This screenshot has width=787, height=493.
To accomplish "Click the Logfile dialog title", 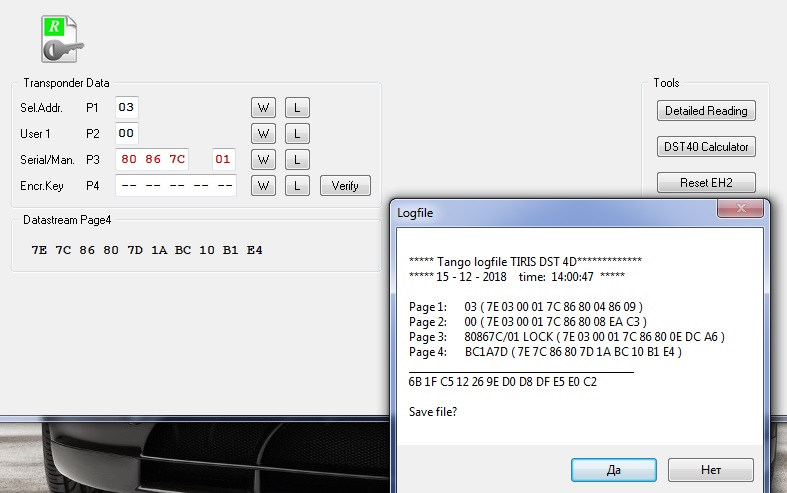I will click(415, 213).
